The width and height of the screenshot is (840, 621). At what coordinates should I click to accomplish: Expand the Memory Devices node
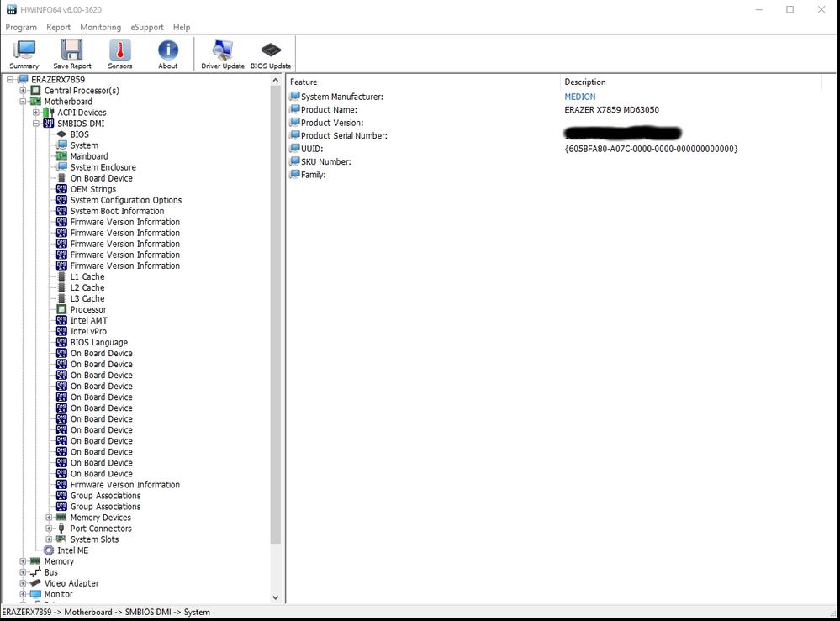tap(49, 517)
